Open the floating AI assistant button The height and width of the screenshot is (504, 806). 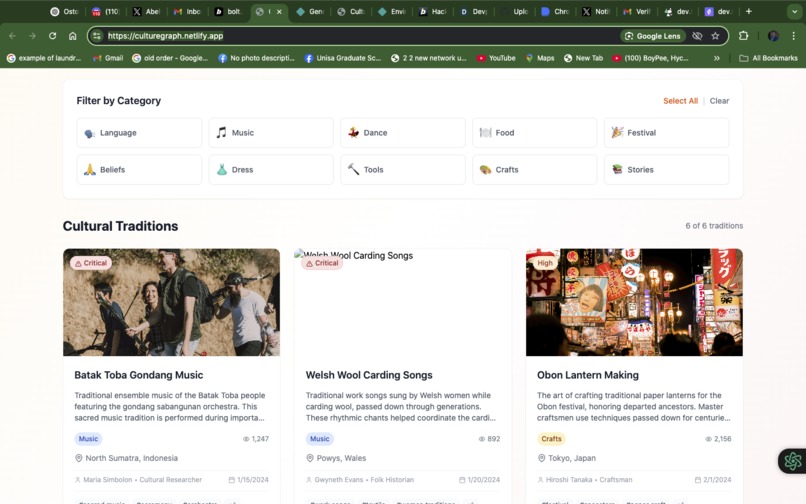pos(792,461)
